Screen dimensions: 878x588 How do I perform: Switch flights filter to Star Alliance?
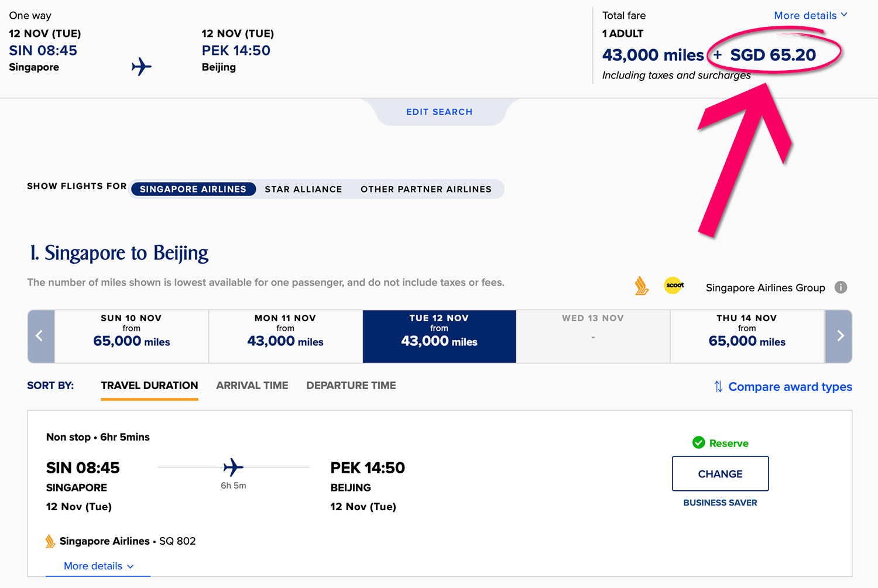(303, 190)
